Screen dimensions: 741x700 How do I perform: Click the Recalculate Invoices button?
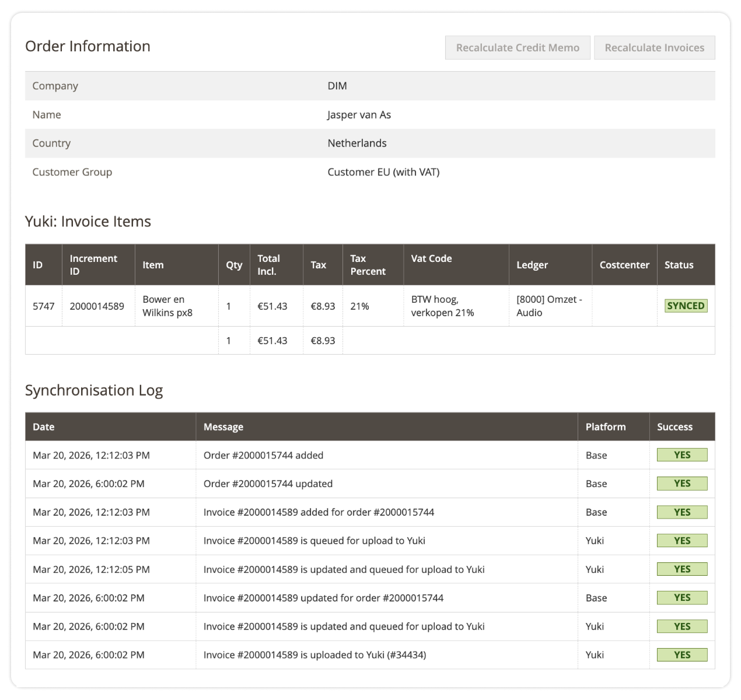pos(654,47)
